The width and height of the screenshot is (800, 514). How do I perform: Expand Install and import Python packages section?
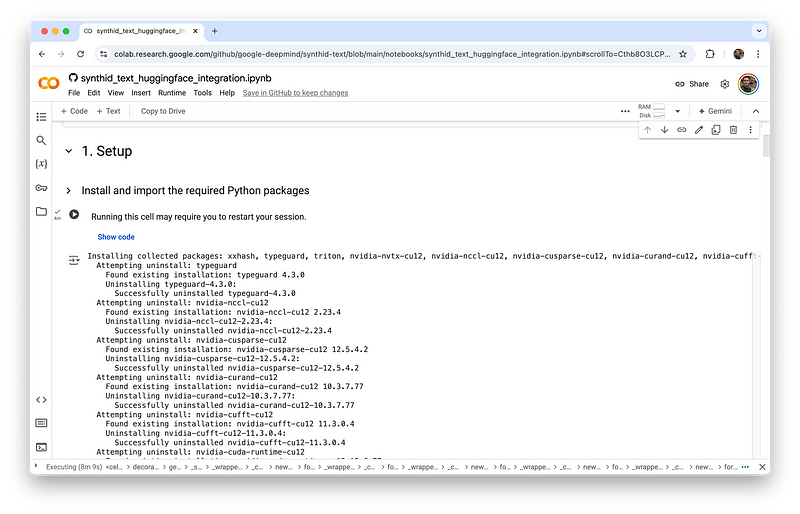69,191
